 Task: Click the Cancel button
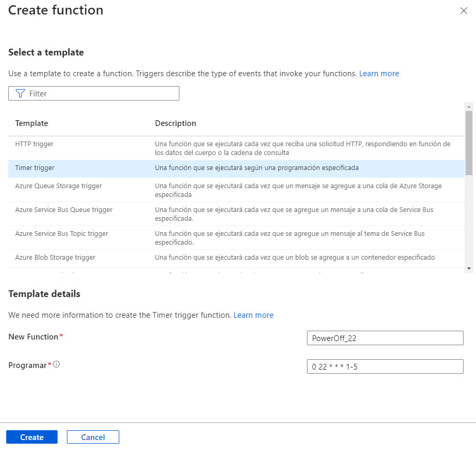pyautogui.click(x=93, y=437)
